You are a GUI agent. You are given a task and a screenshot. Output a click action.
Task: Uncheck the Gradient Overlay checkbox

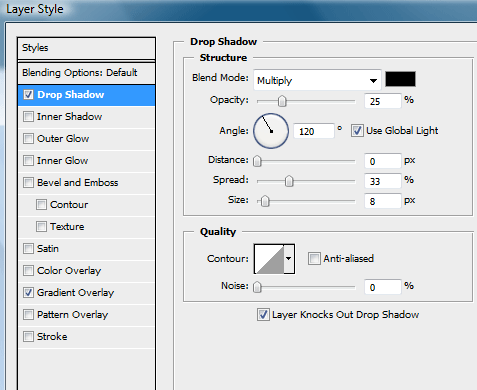pyautogui.click(x=28, y=293)
